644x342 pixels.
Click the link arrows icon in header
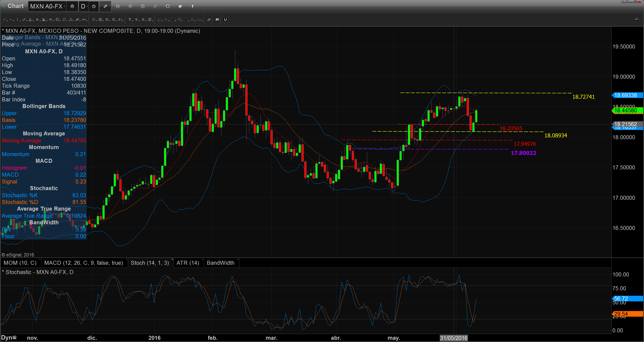[x=155, y=6]
